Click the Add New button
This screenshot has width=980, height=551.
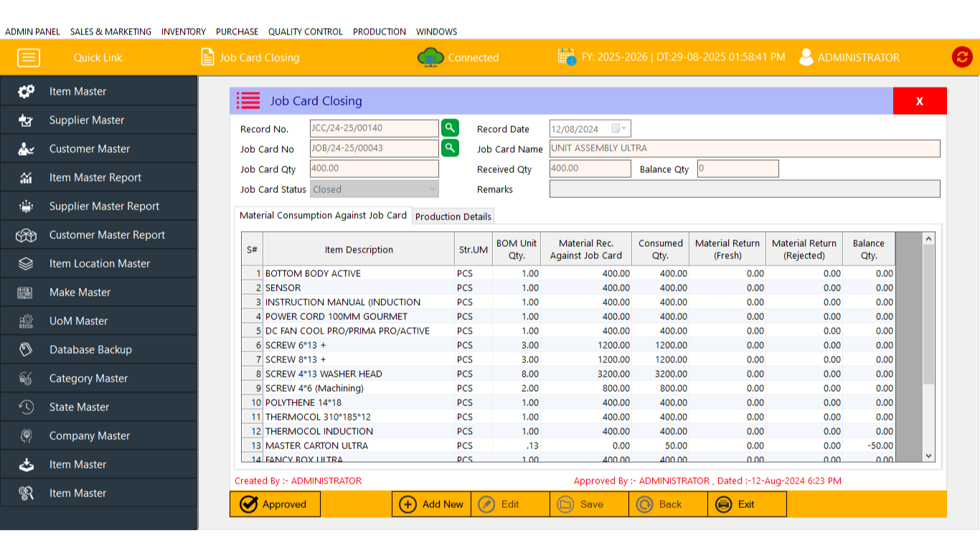[431, 504]
